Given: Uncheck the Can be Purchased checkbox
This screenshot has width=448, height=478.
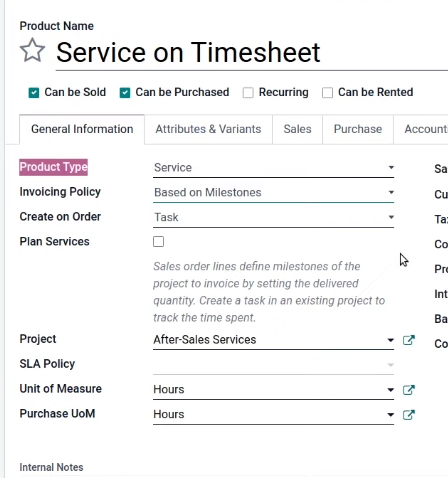Looking at the screenshot, I should 125,93.
